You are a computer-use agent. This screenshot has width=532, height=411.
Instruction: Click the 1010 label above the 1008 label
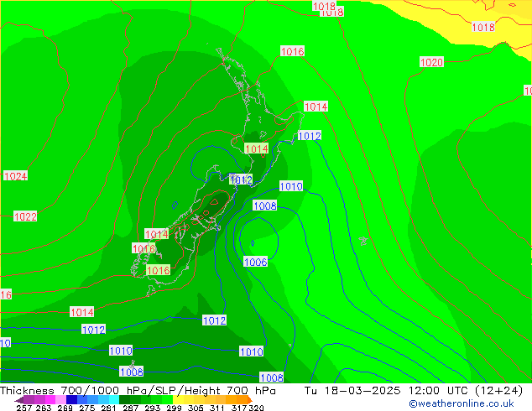[x=291, y=186]
